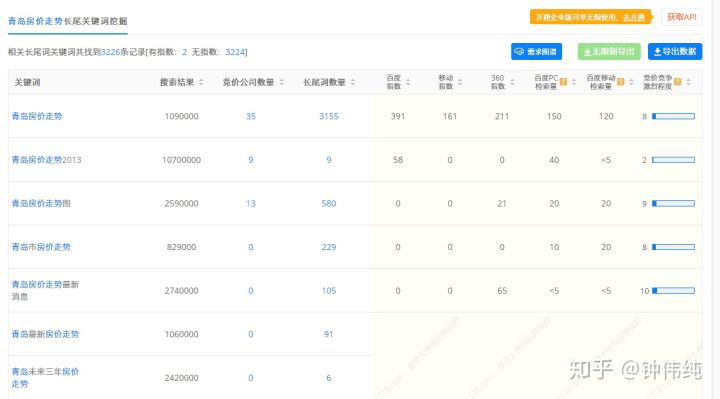Viewport: 720px width, 399px height.
Task: Click 360 index value 65
Action: (502, 291)
